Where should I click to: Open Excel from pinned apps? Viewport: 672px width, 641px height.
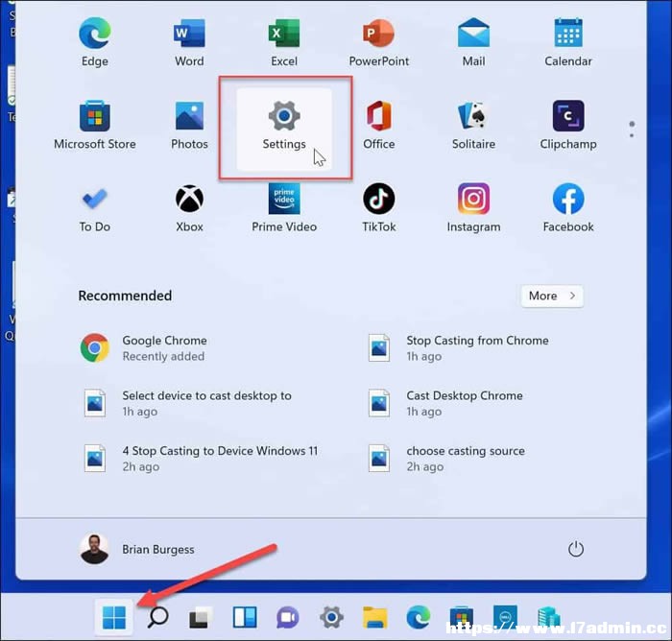[x=284, y=42]
